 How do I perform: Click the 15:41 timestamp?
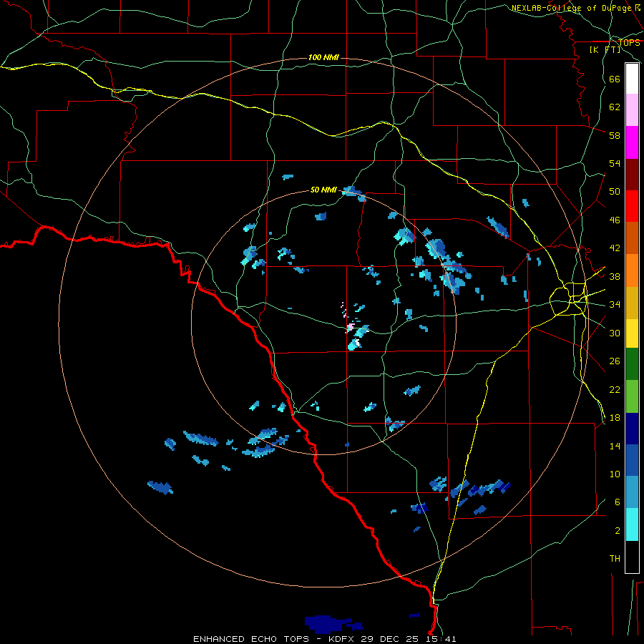pyautogui.click(x=440, y=639)
